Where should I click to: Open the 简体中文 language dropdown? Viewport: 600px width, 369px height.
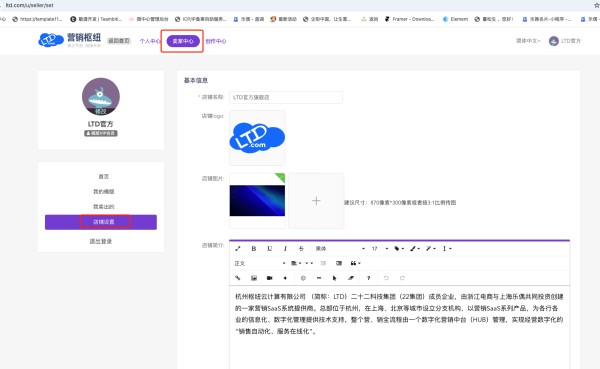[x=528, y=41]
